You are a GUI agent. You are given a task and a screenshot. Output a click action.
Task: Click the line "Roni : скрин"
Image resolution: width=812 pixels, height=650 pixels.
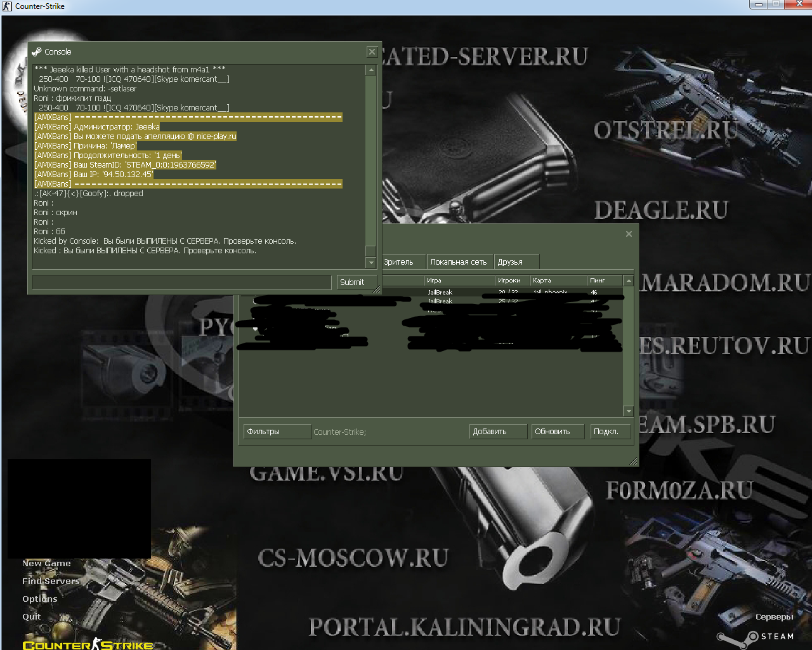[55, 213]
